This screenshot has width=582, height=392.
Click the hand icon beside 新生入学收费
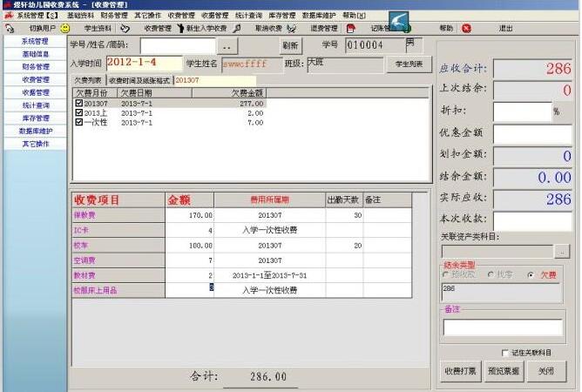[180, 28]
